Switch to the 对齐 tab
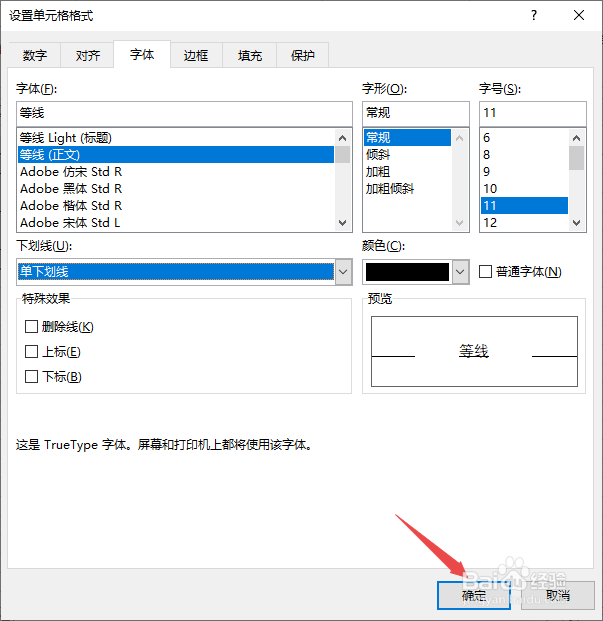Viewport: 603px width, 621px height. click(x=88, y=55)
